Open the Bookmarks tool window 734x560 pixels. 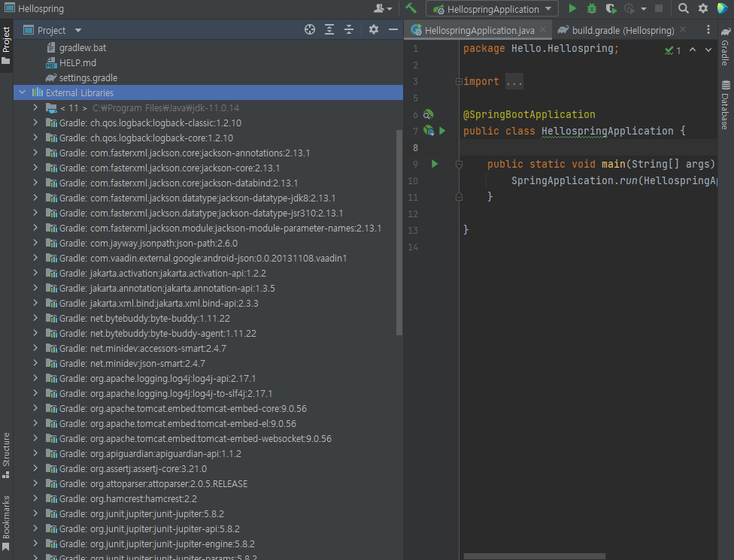(6, 523)
